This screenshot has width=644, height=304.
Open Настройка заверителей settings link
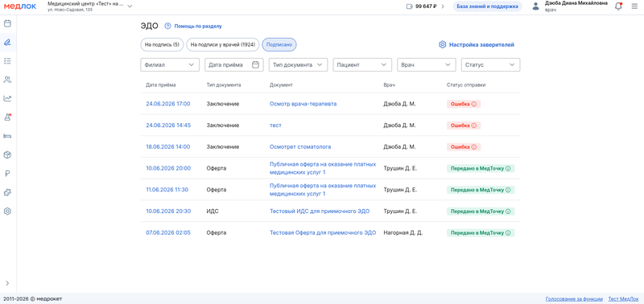click(477, 45)
